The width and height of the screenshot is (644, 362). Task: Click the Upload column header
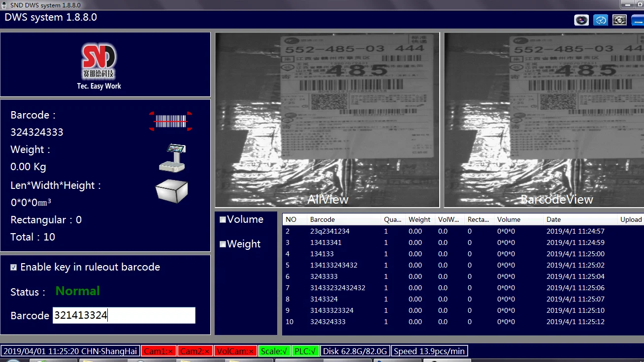(x=630, y=219)
